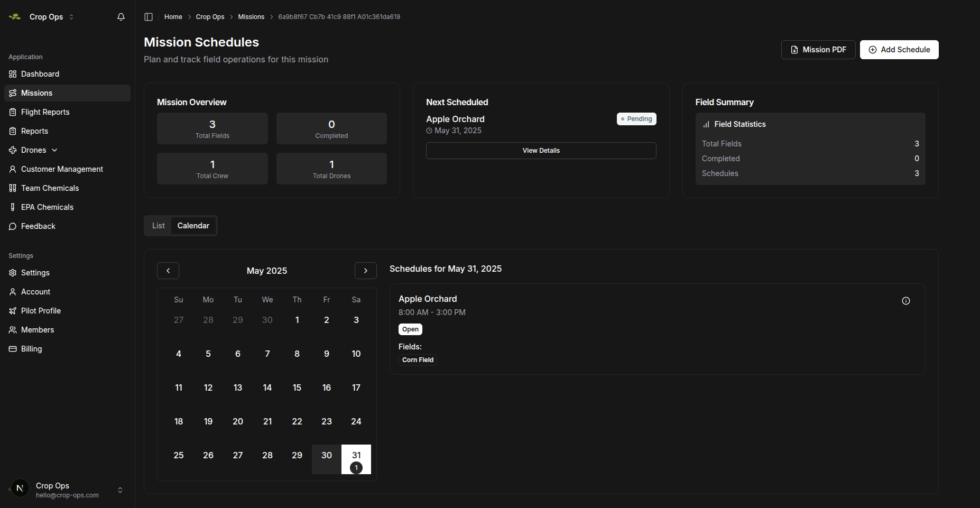Screen dimensions: 980x508
Task: Click the Billing card icon
Action: (x=13, y=349)
